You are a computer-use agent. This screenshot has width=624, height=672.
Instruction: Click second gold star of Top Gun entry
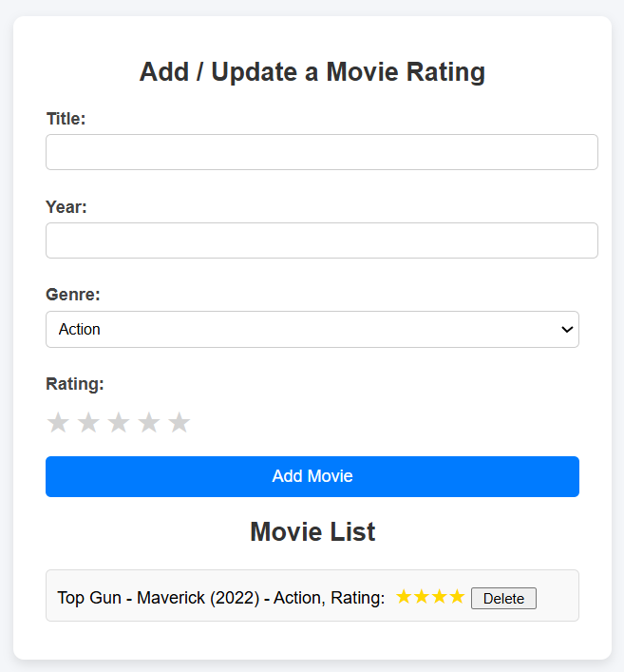(x=422, y=597)
